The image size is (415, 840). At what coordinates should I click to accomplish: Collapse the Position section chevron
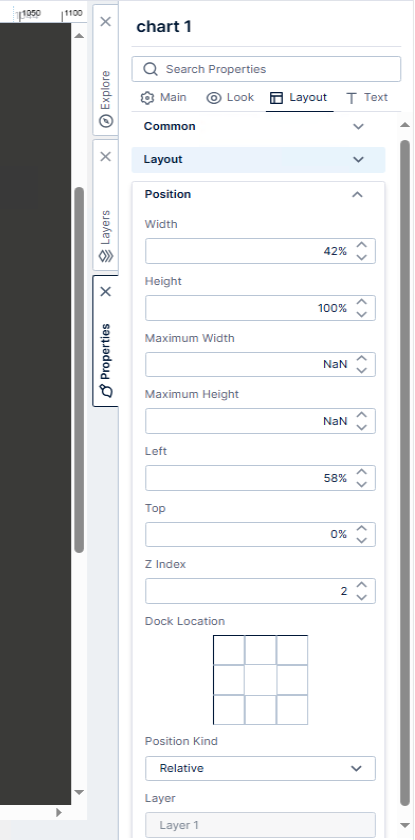pos(357,194)
